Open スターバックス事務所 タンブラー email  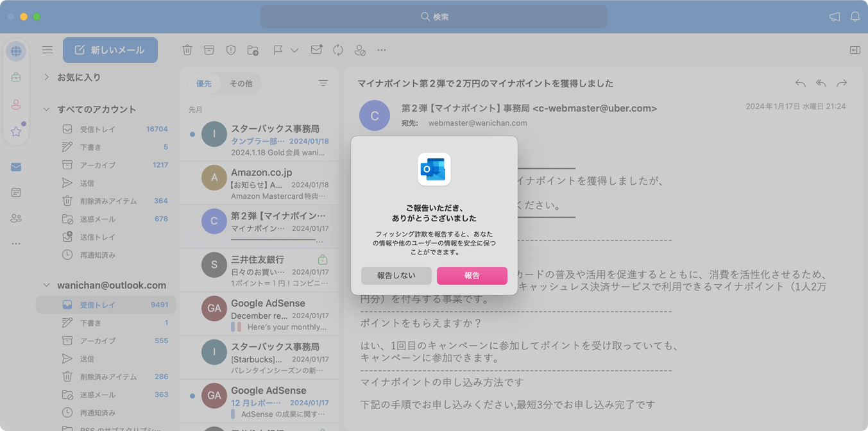pos(259,140)
